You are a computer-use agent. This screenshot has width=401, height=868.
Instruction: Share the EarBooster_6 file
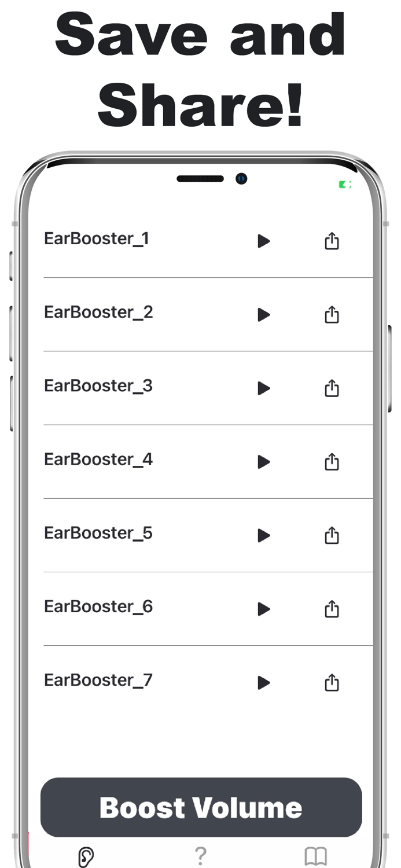(332, 609)
